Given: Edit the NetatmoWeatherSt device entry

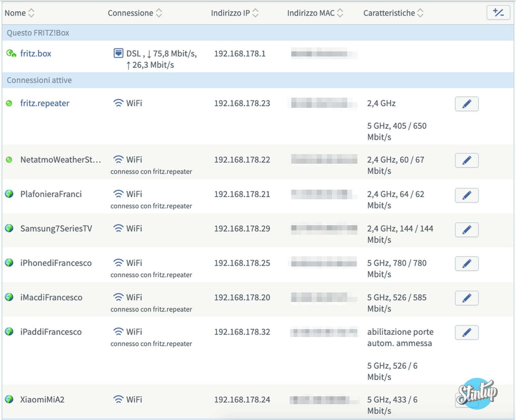Looking at the screenshot, I should [466, 160].
